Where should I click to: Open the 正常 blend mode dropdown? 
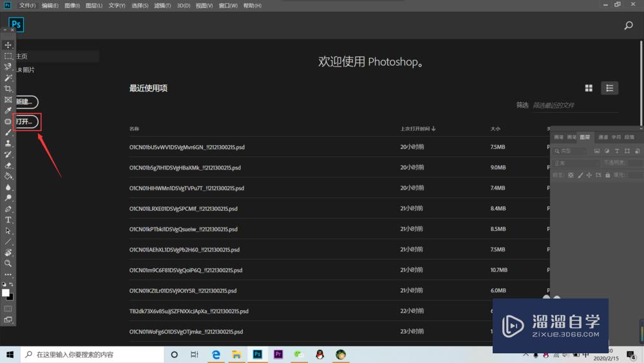coord(576,162)
